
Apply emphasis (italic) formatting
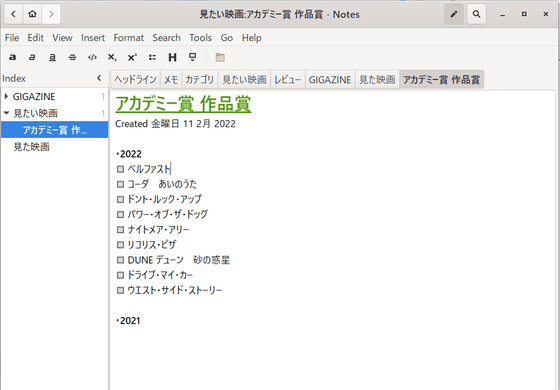[32, 57]
